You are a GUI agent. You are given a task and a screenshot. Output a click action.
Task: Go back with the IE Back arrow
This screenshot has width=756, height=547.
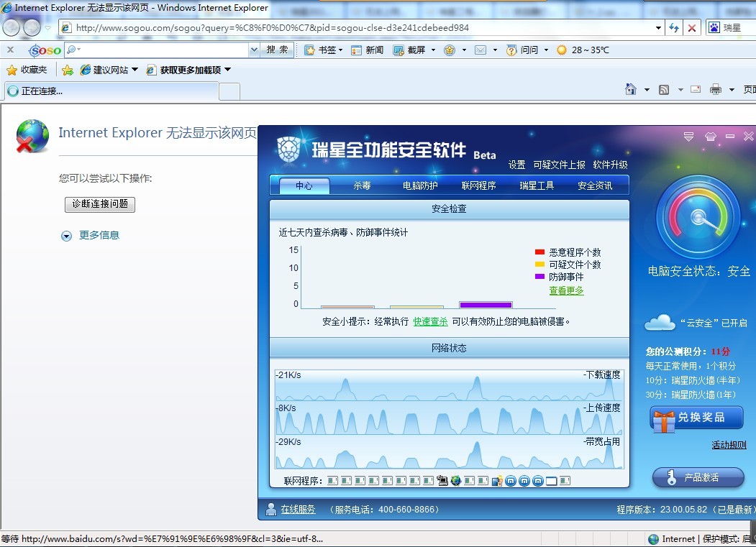(11, 27)
